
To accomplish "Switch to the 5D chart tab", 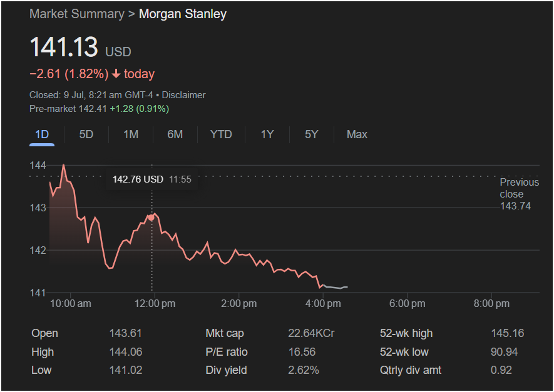I will point(86,134).
